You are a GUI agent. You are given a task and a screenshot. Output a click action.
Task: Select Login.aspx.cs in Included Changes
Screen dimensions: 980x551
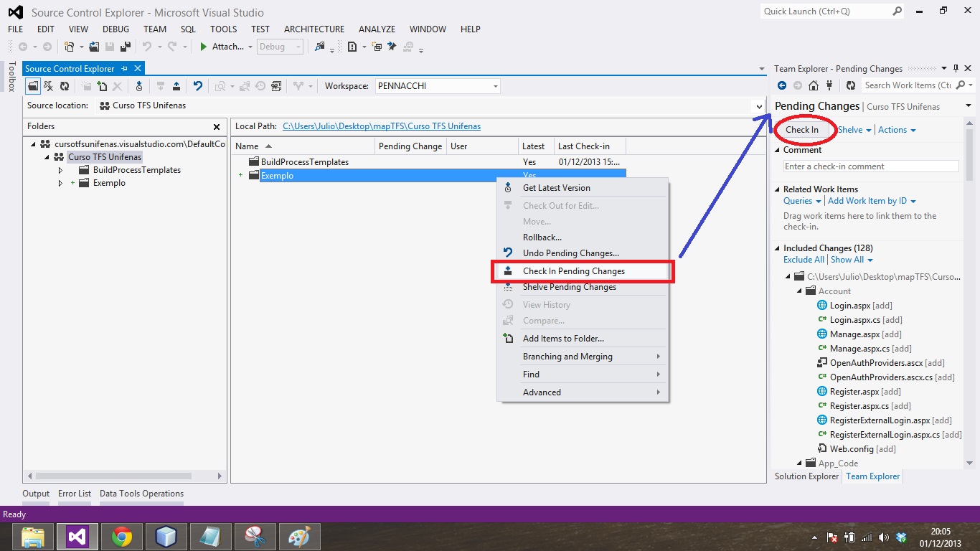coord(859,320)
